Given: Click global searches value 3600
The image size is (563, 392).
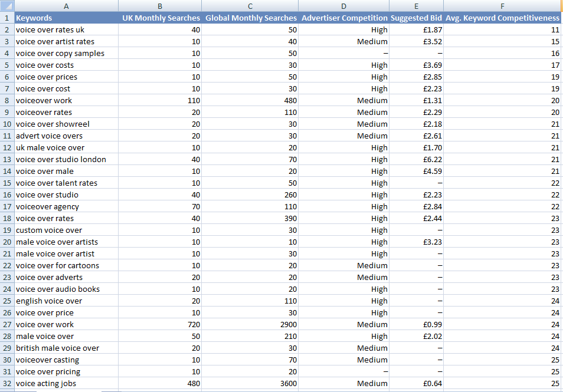Looking at the screenshot, I should [x=250, y=383].
